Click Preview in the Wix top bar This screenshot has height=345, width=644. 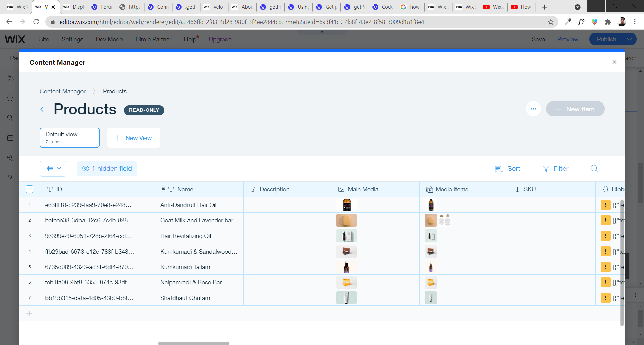568,39
